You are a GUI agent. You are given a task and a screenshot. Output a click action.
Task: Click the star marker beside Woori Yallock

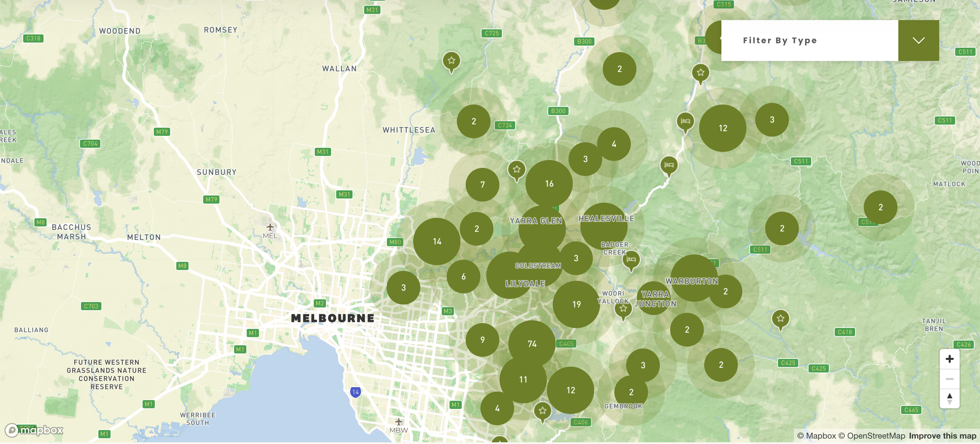(x=623, y=310)
